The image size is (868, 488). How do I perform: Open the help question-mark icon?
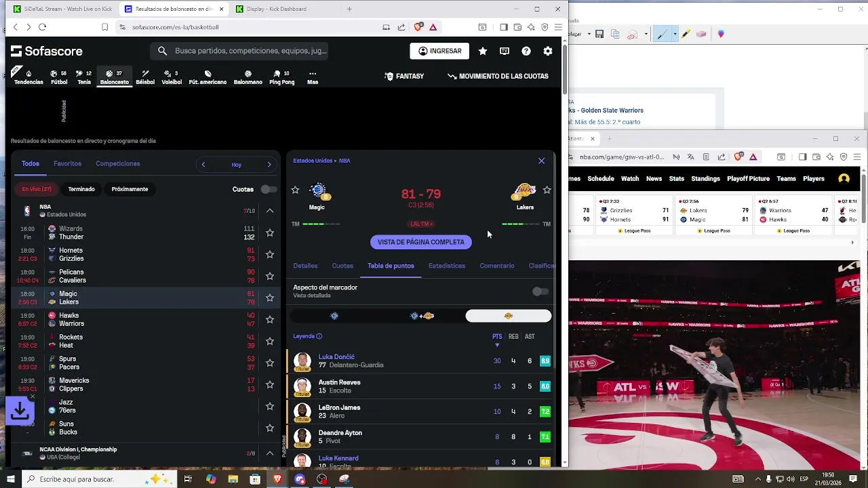(526, 51)
